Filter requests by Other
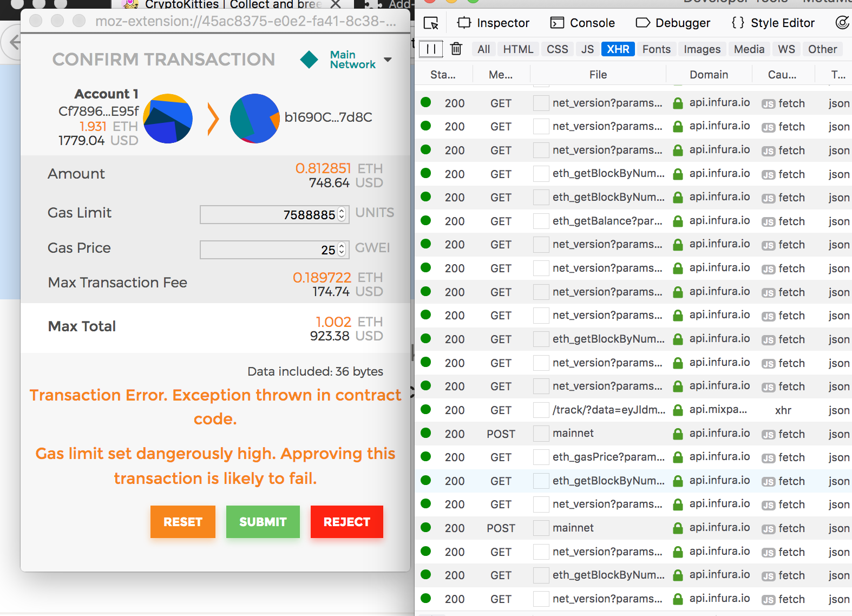Viewport: 852px width, 616px height. click(822, 49)
